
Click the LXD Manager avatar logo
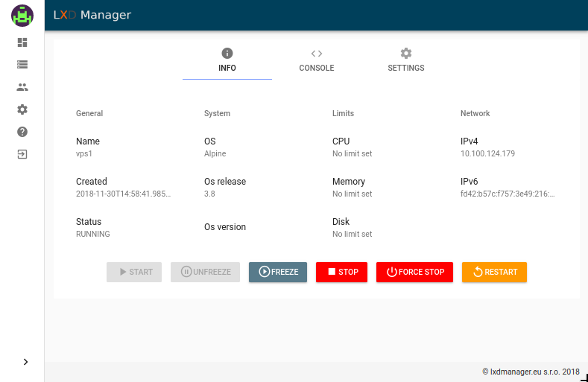click(22, 16)
